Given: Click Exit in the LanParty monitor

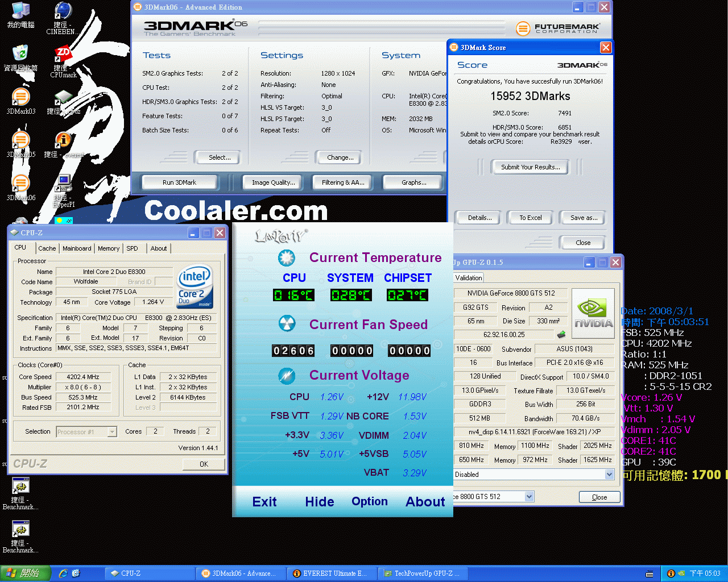Looking at the screenshot, I should 264,502.
